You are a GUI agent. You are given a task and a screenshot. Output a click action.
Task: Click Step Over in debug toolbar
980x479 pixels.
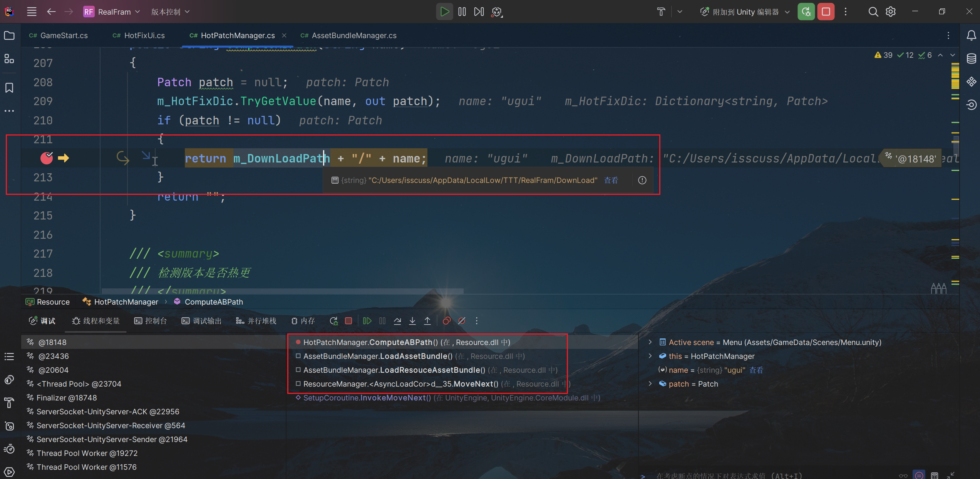point(397,321)
